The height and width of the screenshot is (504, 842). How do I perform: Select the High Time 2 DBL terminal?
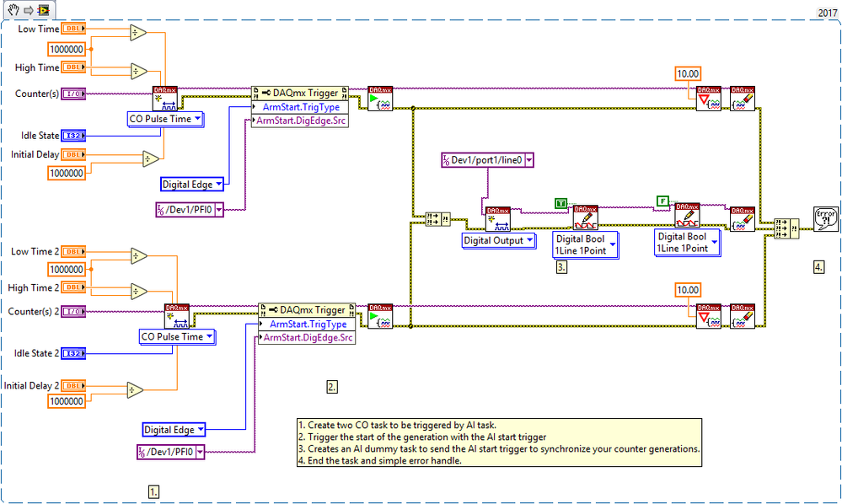(x=73, y=287)
